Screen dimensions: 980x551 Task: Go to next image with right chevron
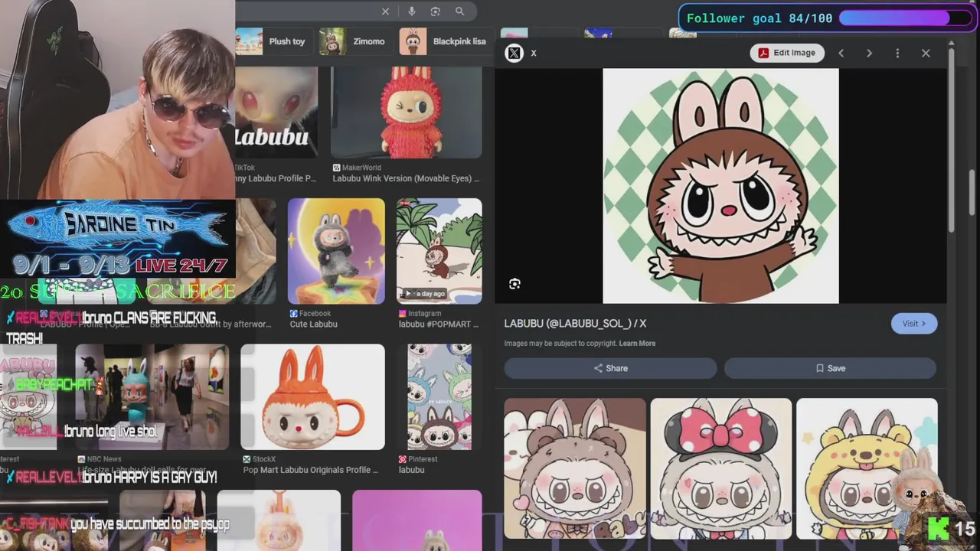point(869,53)
